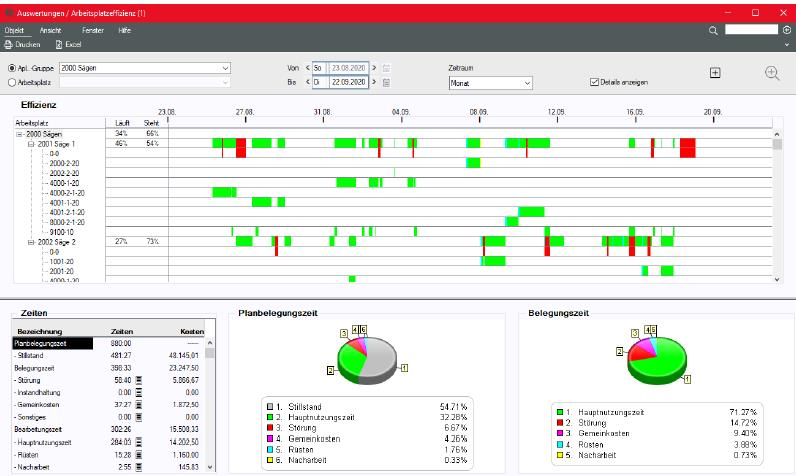This screenshot has height=476, width=796.
Task: Step Bis date back with left arrow
Action: (306, 82)
